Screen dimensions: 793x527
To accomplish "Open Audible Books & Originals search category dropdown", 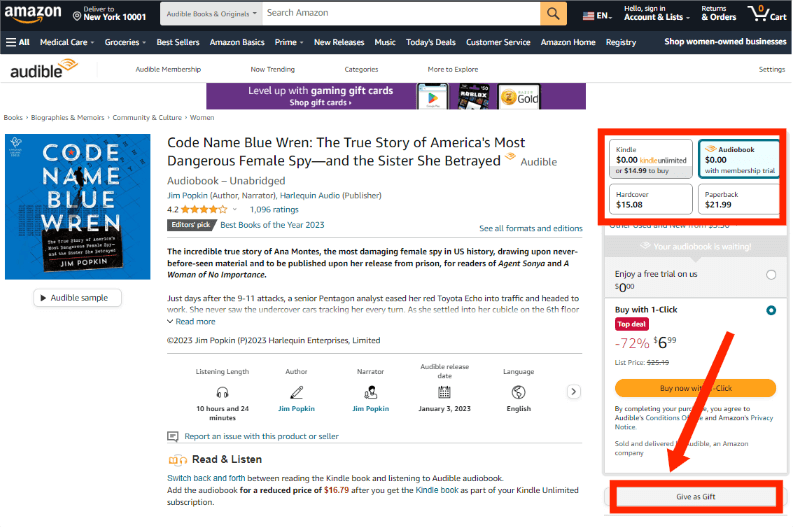I will tap(211, 14).
